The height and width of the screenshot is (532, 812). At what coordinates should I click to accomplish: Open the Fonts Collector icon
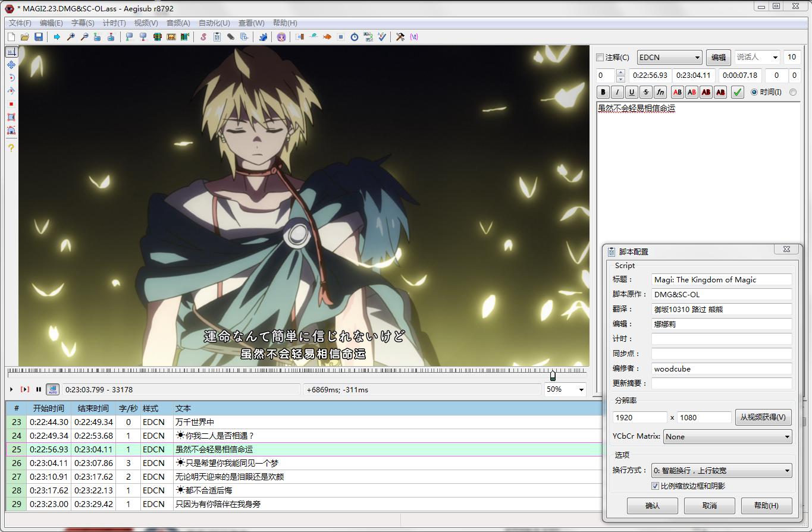pyautogui.click(x=244, y=37)
